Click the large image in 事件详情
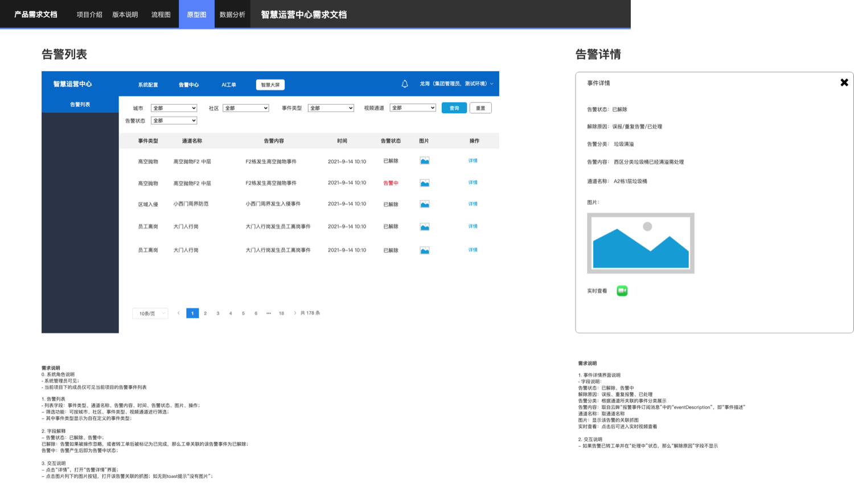The height and width of the screenshot is (504, 854). pos(640,243)
